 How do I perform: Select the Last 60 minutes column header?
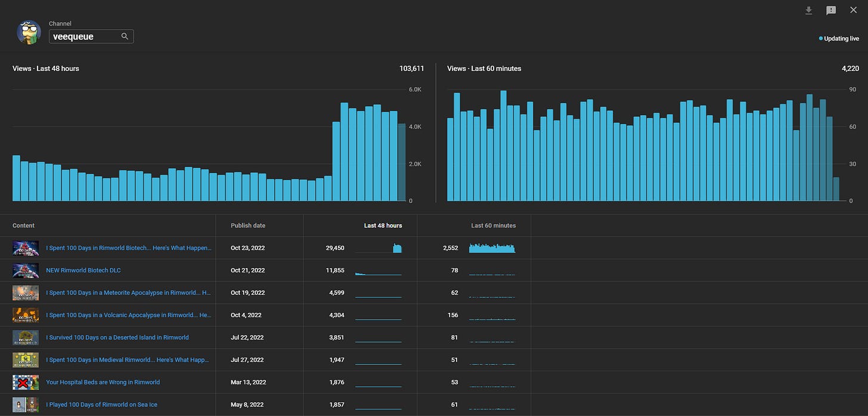click(493, 225)
